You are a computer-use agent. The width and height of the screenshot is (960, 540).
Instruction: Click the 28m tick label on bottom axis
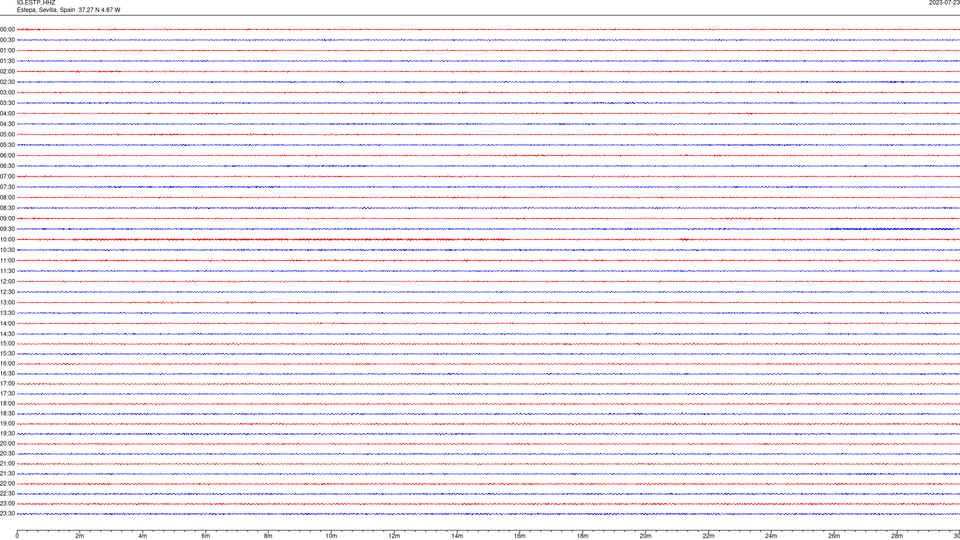click(x=897, y=536)
